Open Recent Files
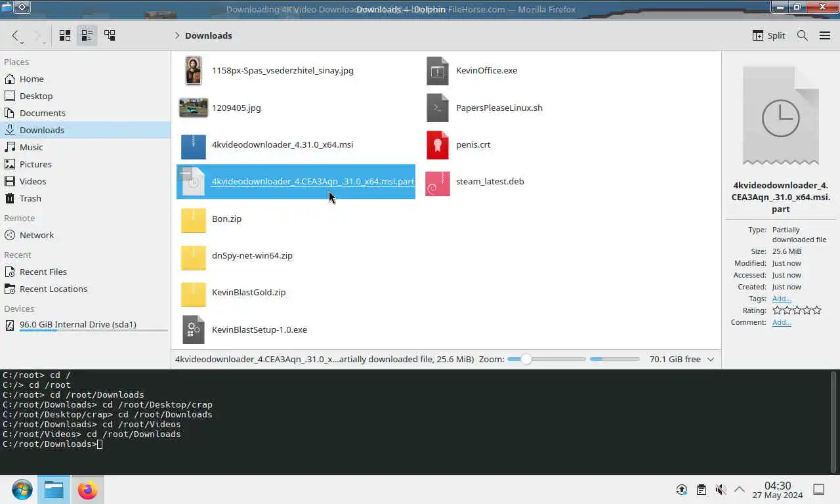 pos(85,272)
